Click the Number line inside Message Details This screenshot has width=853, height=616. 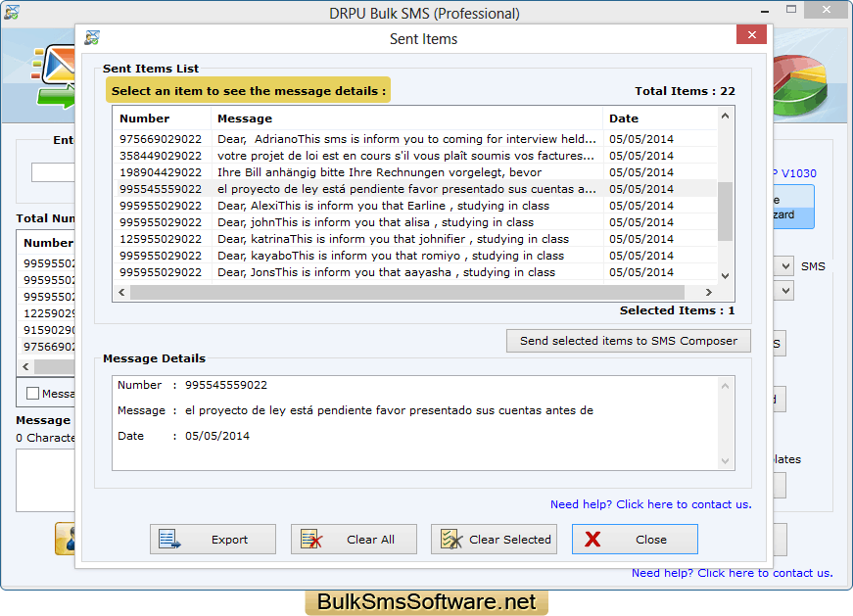click(x=193, y=385)
